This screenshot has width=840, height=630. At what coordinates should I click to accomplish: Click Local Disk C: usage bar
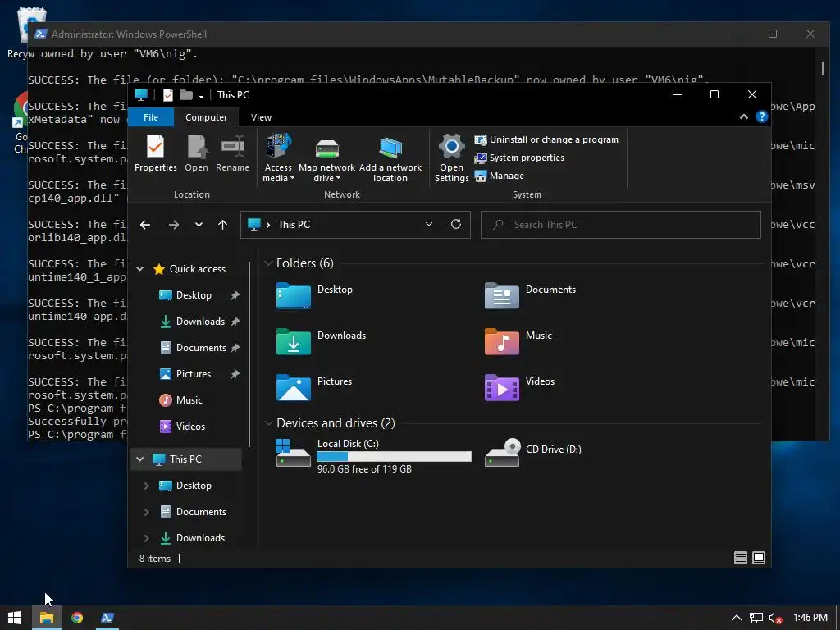395,456
